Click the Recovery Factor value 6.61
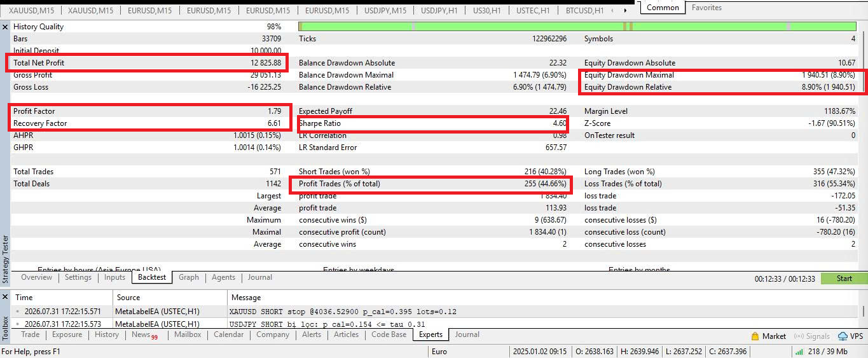This screenshot has height=358, width=868. point(274,123)
